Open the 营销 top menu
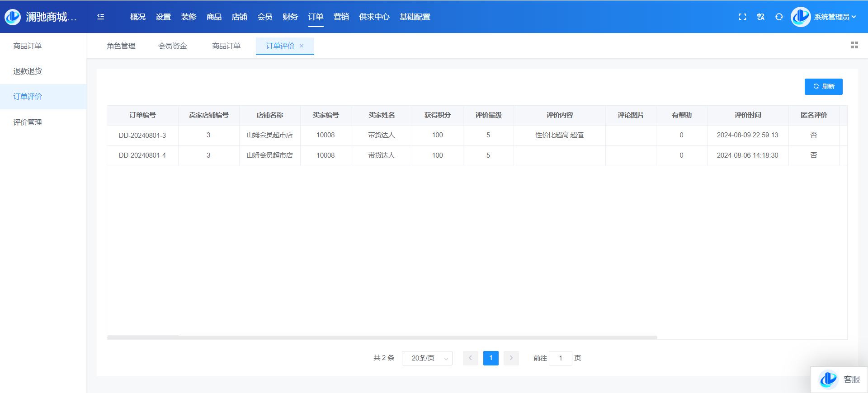868x393 pixels. pyautogui.click(x=341, y=17)
